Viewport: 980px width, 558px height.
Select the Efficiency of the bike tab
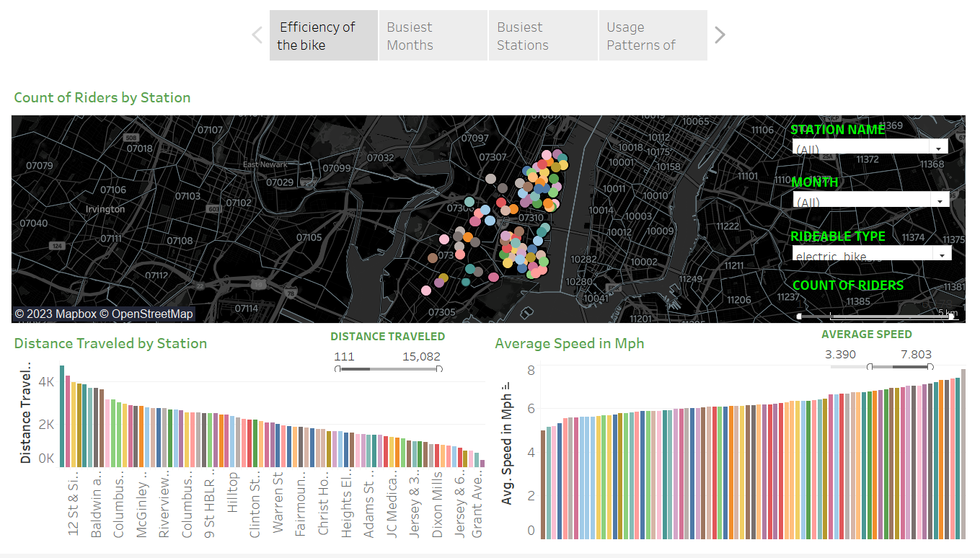point(323,35)
